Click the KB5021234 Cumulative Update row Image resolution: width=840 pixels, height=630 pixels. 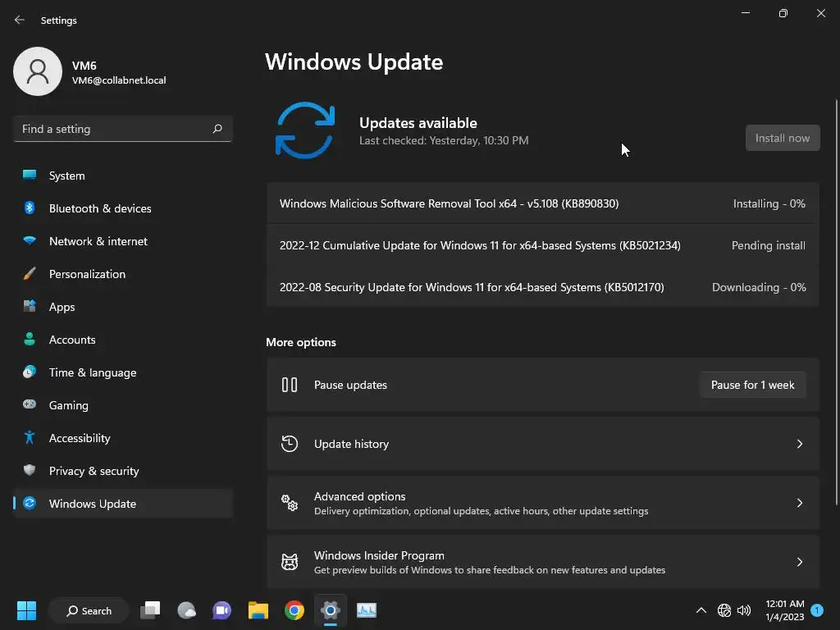pos(543,245)
